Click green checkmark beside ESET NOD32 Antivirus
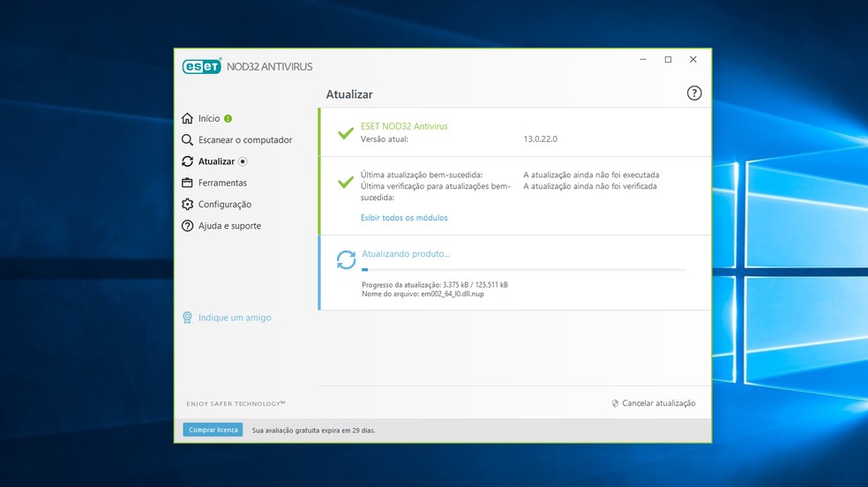This screenshot has width=868, height=487. pyautogui.click(x=346, y=133)
